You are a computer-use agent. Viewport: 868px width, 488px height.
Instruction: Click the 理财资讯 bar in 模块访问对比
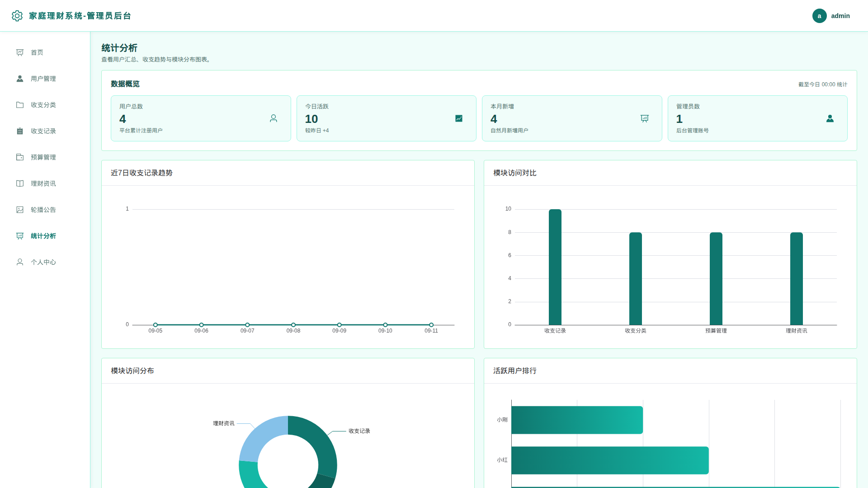[x=797, y=279]
